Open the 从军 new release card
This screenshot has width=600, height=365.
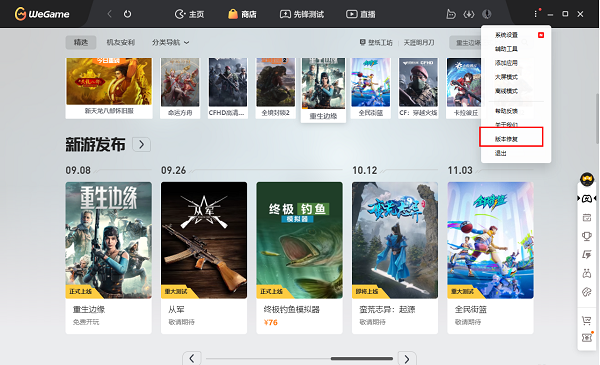204,257
